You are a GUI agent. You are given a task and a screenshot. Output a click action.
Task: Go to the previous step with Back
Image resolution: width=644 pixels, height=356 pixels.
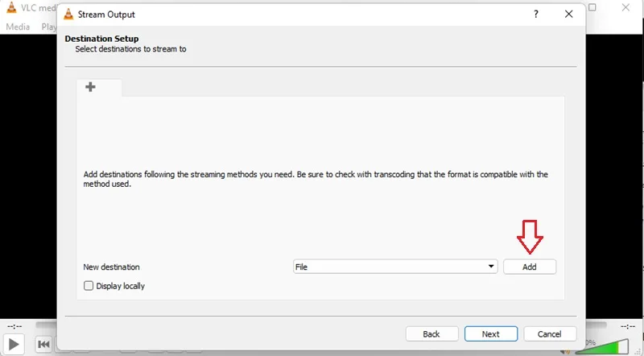tap(431, 333)
